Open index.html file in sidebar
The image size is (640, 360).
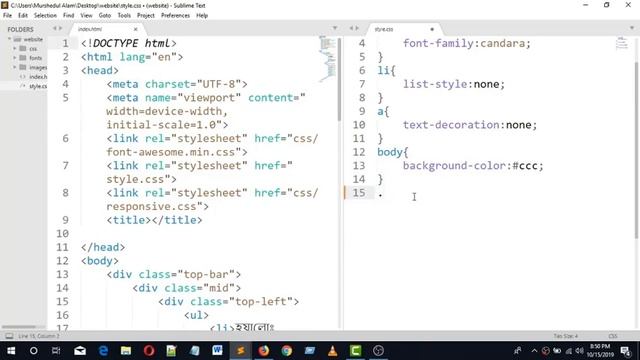click(38, 77)
